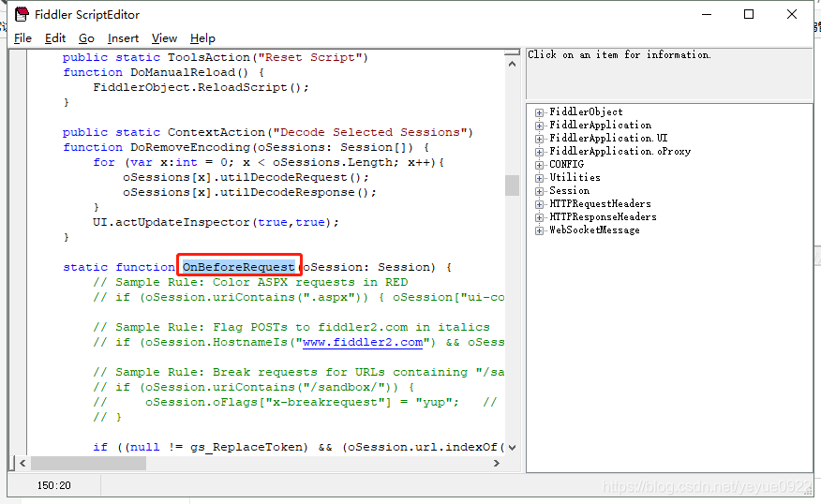Click the vertical scrollbar thumb in editor
The width and height of the screenshot is (821, 504).
click(512, 185)
